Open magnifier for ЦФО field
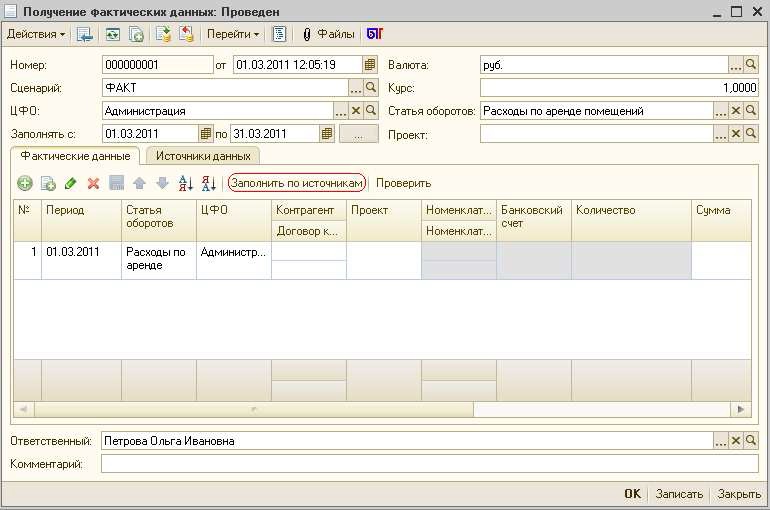Image resolution: width=770 pixels, height=510 pixels. [371, 111]
